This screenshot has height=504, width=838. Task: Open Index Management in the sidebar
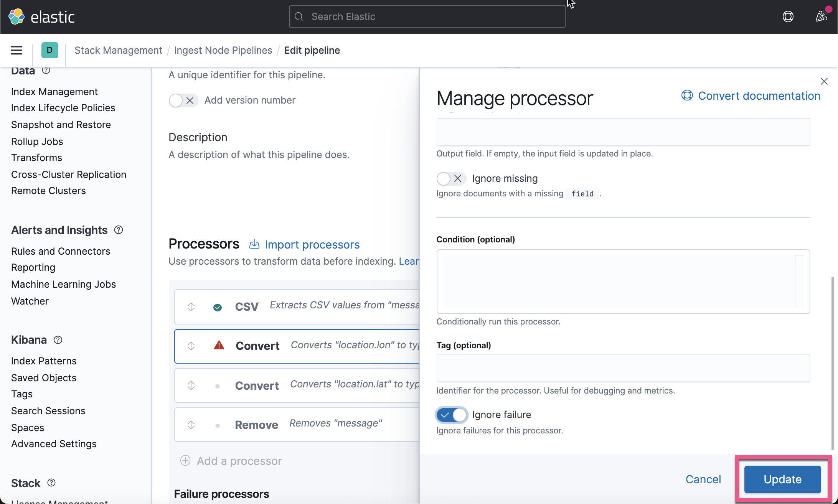(x=54, y=92)
